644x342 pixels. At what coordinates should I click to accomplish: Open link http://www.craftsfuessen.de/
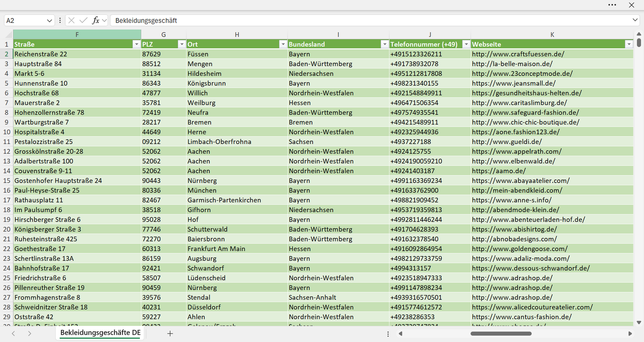pyautogui.click(x=518, y=54)
